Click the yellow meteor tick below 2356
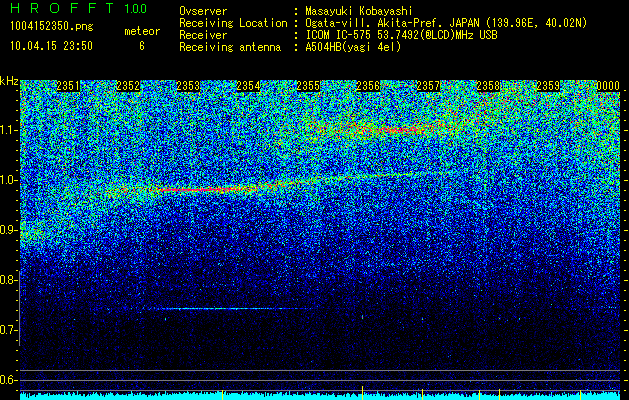 [x=363, y=393]
